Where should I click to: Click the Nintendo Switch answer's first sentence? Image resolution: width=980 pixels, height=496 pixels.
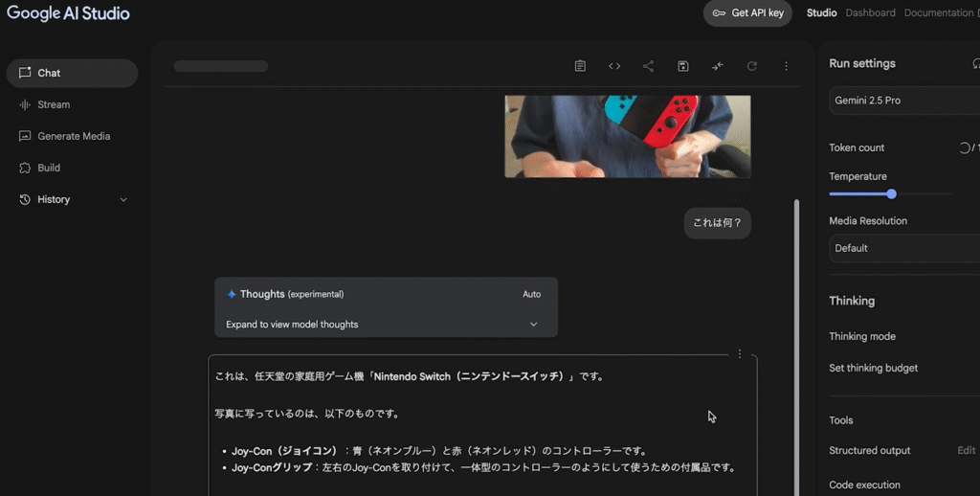pyautogui.click(x=410, y=376)
